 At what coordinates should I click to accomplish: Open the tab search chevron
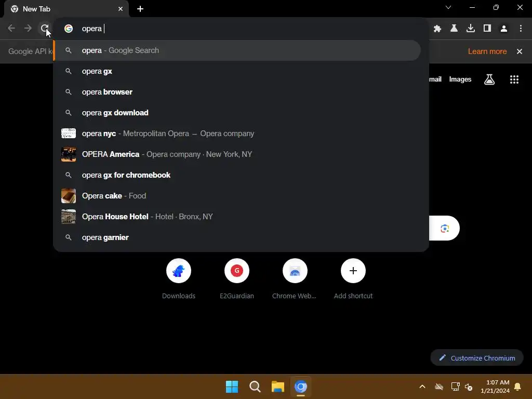tap(448, 7)
